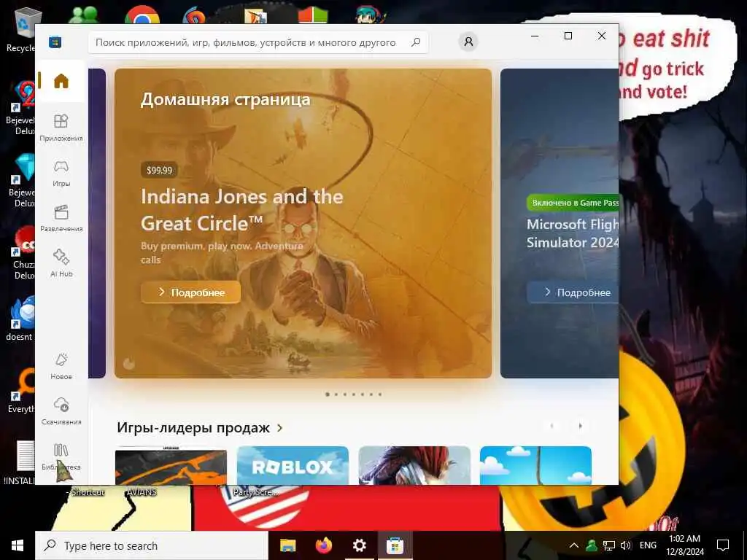The image size is (747, 560).
Task: Select the doesnt desktop shortcut
Action: click(21, 318)
